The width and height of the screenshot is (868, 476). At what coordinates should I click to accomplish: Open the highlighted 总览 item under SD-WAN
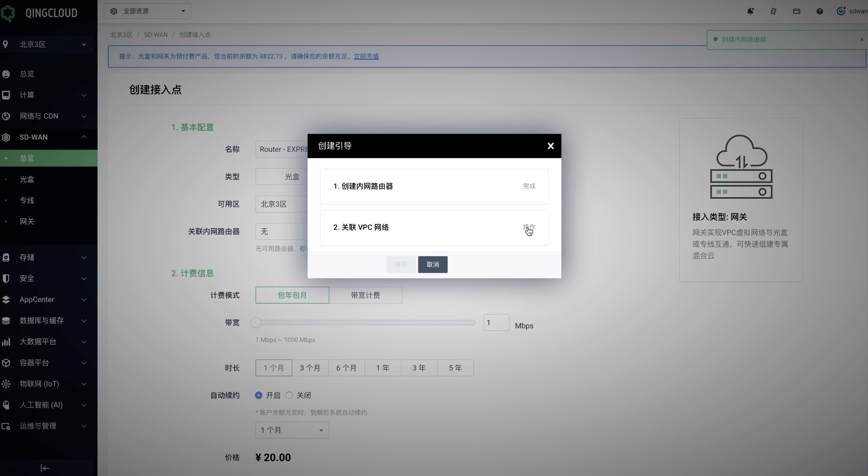click(48, 158)
